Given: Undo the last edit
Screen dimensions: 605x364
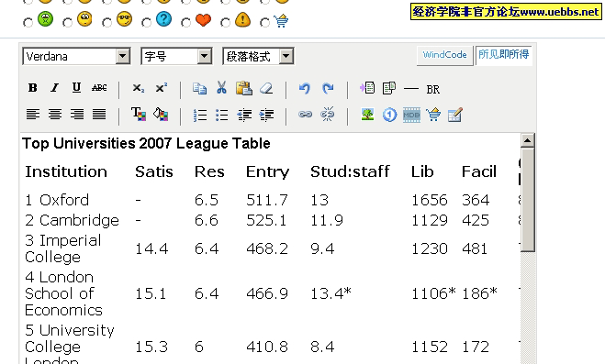Looking at the screenshot, I should pos(305,89).
